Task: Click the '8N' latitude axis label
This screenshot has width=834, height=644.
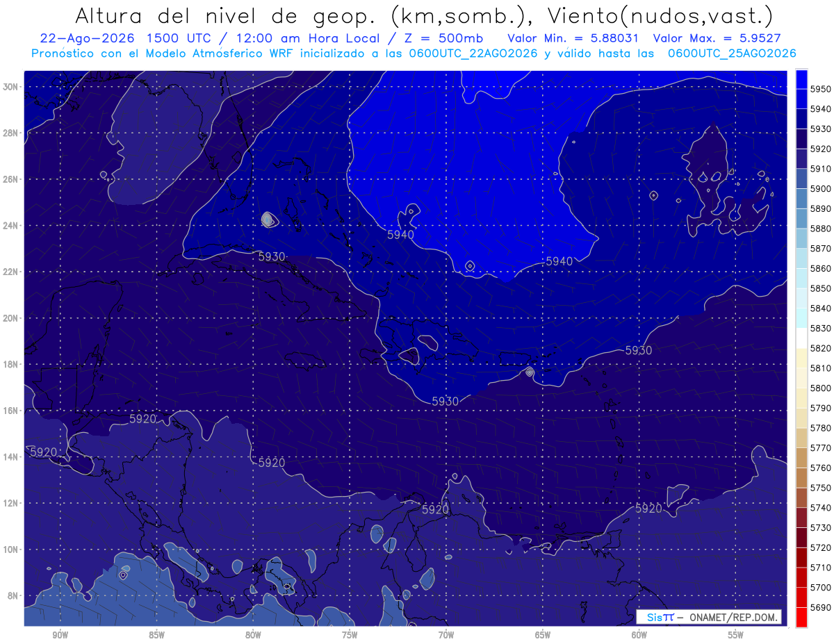Action: (12, 596)
